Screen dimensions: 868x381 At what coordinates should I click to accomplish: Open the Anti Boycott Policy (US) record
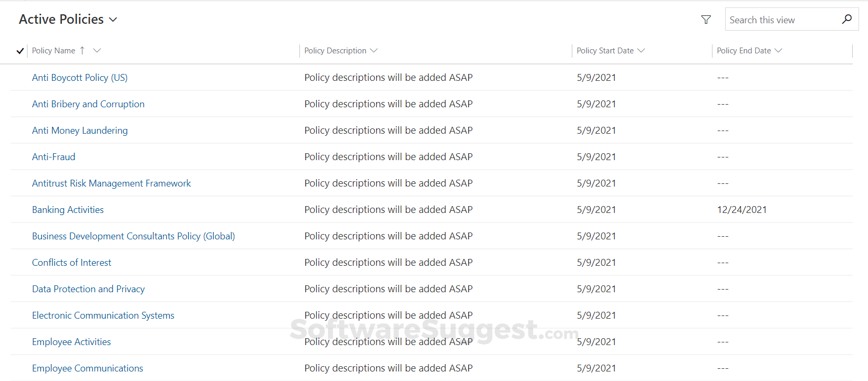pos(80,78)
